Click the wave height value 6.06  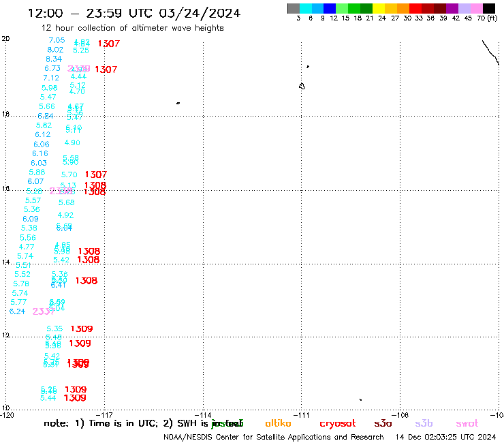(x=42, y=144)
